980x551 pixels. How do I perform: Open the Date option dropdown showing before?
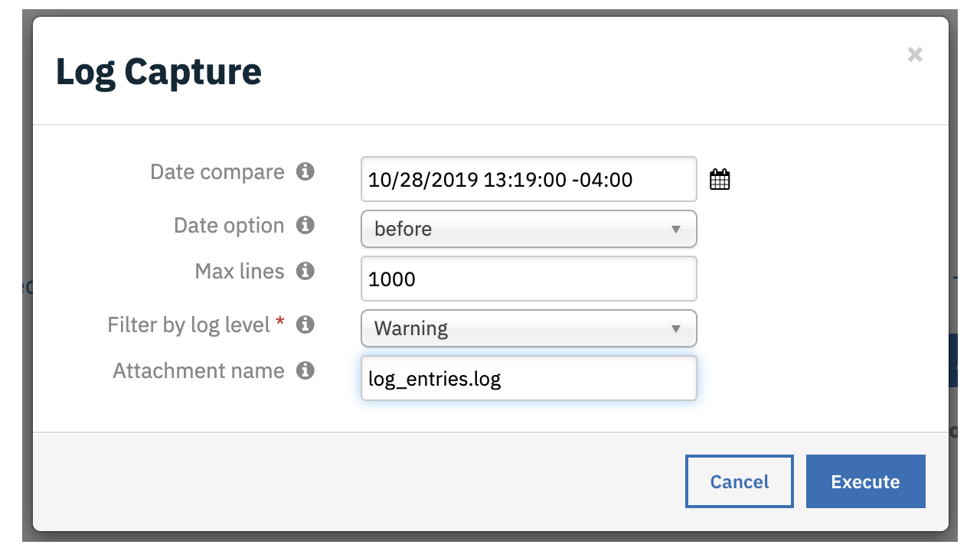click(528, 229)
